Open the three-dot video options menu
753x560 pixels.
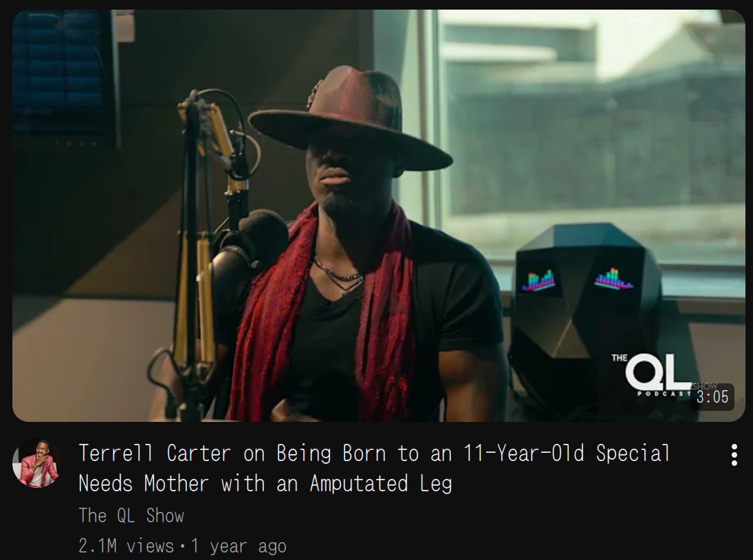click(x=734, y=455)
